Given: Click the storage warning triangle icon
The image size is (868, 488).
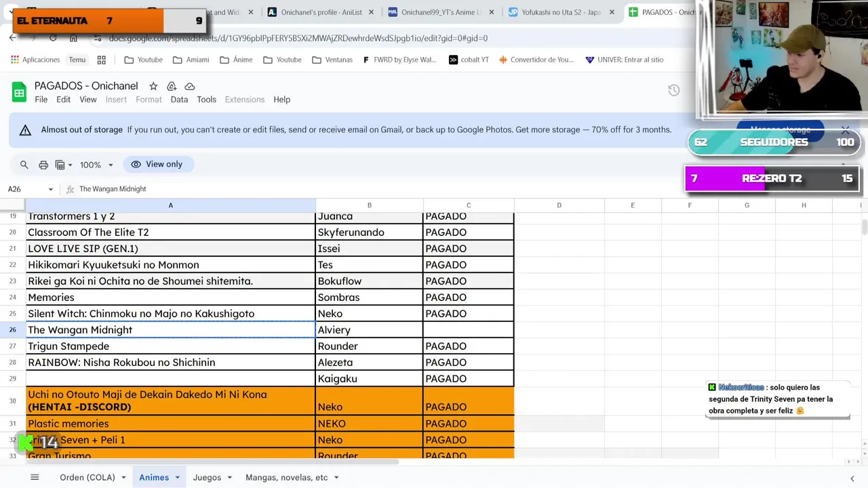Looking at the screenshot, I should (25, 130).
